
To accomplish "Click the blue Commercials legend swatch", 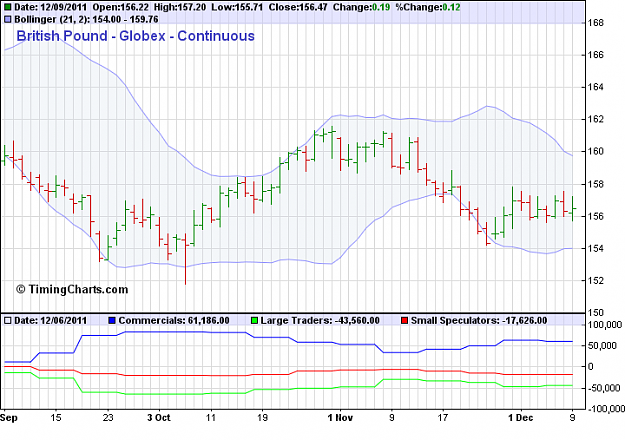I will click(112, 320).
